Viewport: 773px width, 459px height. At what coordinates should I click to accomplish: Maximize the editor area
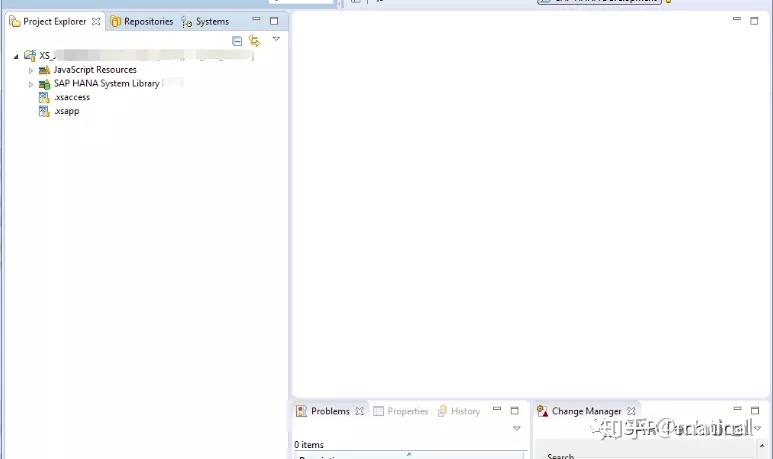point(754,21)
